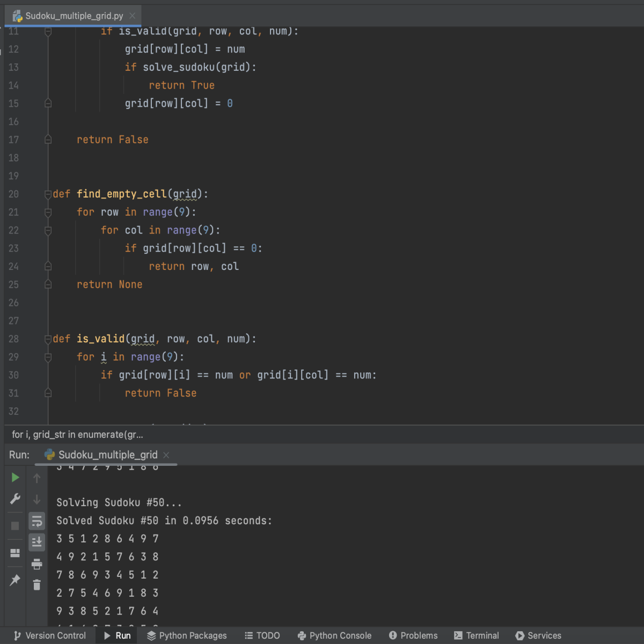Click the fold end marker on line 25

48,285
